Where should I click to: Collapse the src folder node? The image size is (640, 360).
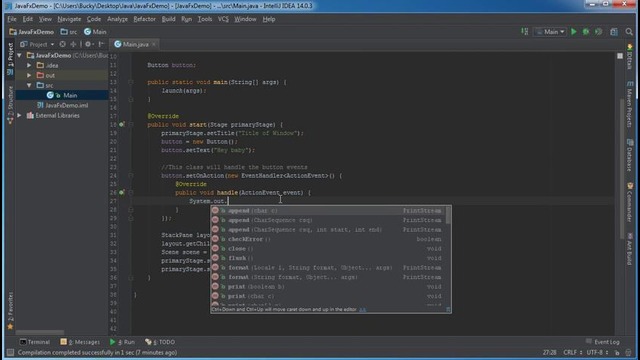(x=29, y=85)
